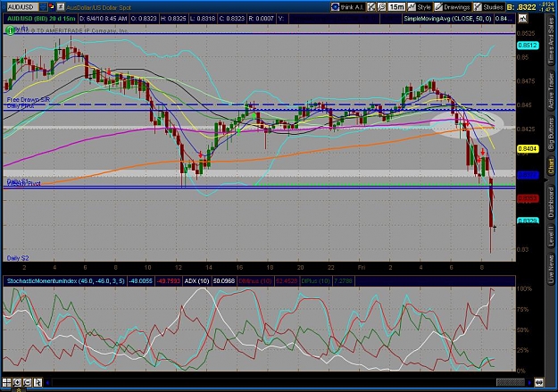
Task: Click the DIMinus (10) study label
Action: [254, 281]
